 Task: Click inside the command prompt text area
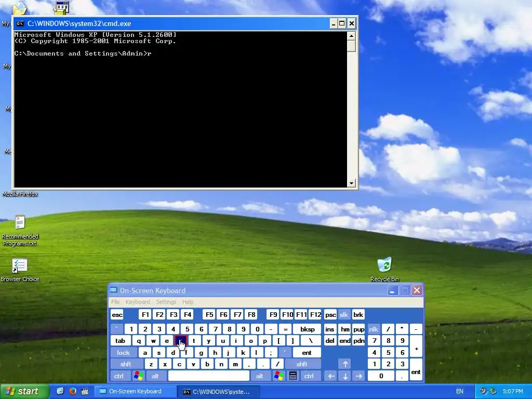(x=180, y=109)
